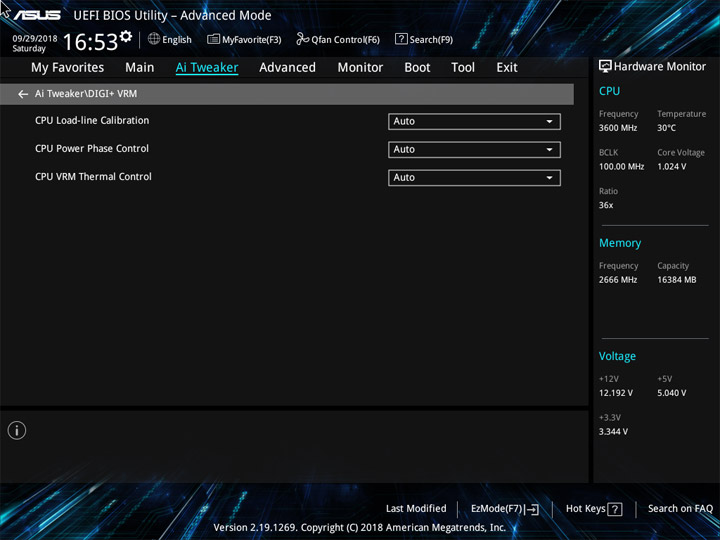Click the 30°C temperature value

click(x=666, y=128)
